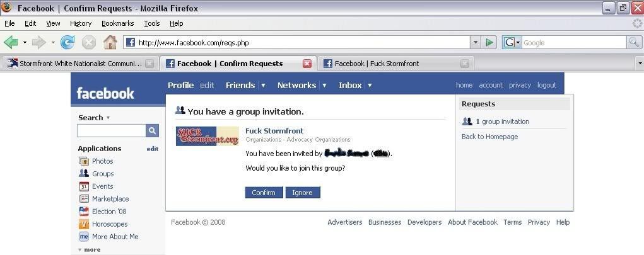Open the Marketplace sidebar icon
The width and height of the screenshot is (644, 255).
click(84, 199)
